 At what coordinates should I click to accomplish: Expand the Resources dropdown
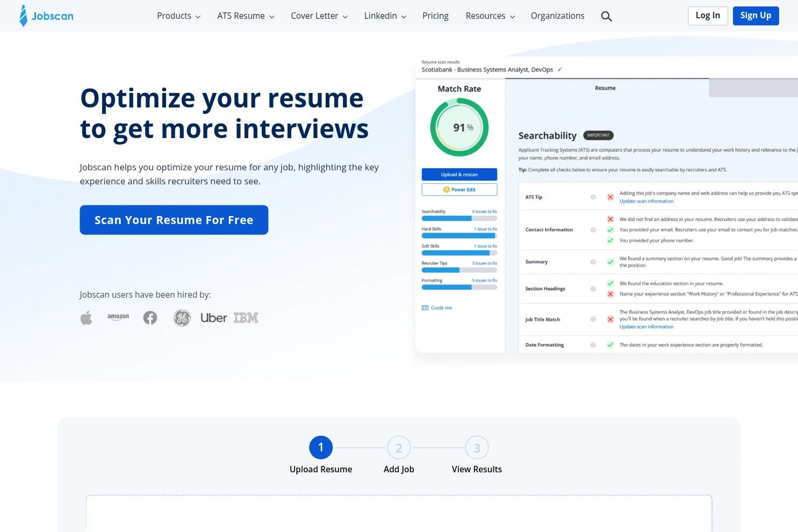tap(491, 16)
